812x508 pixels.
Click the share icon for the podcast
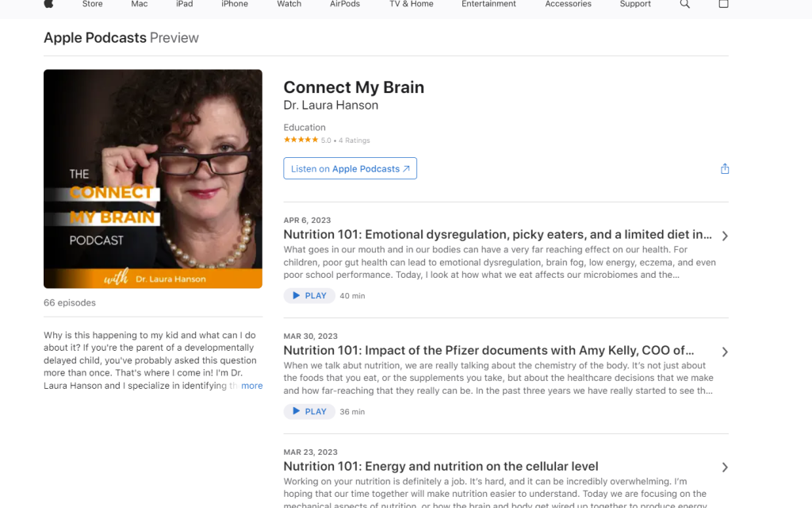[x=724, y=169]
